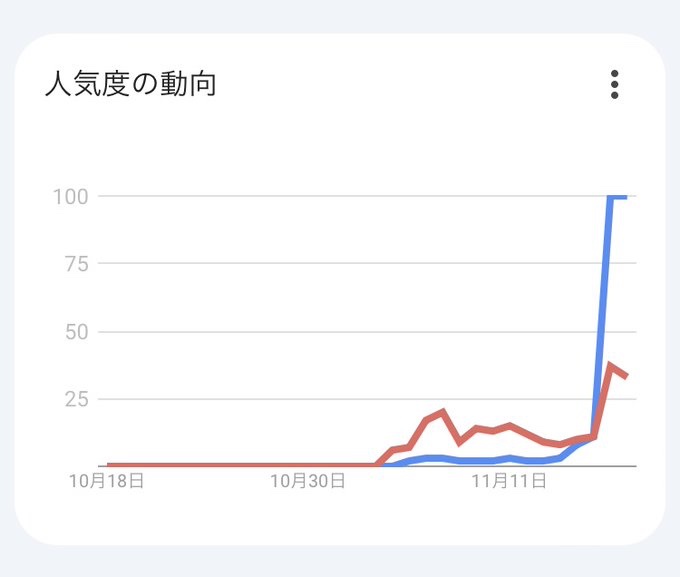Click the flat red line above 10月30日

tap(308, 465)
